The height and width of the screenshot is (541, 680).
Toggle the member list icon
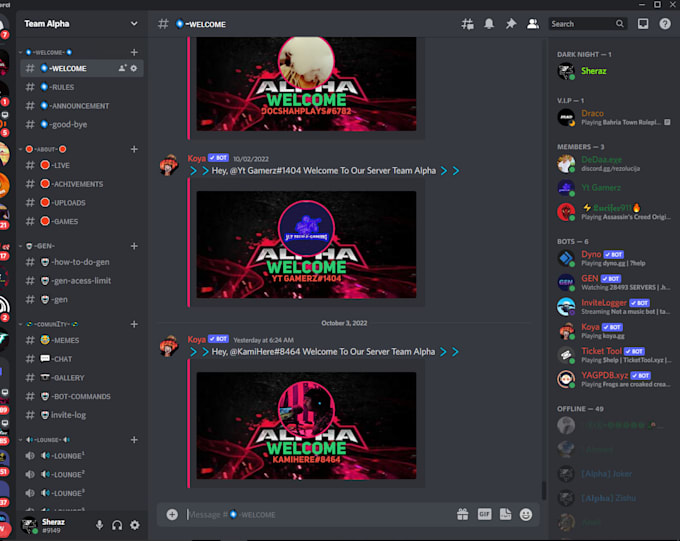pyautogui.click(x=533, y=23)
